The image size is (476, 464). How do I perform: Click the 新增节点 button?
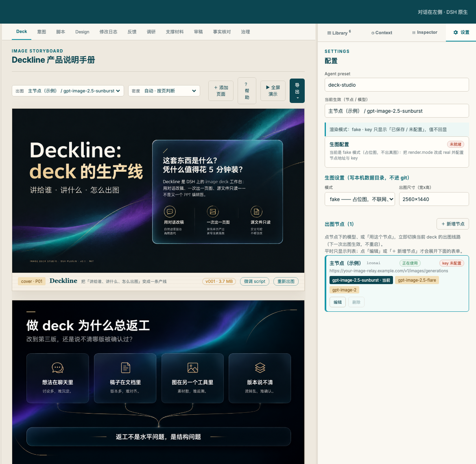(453, 224)
